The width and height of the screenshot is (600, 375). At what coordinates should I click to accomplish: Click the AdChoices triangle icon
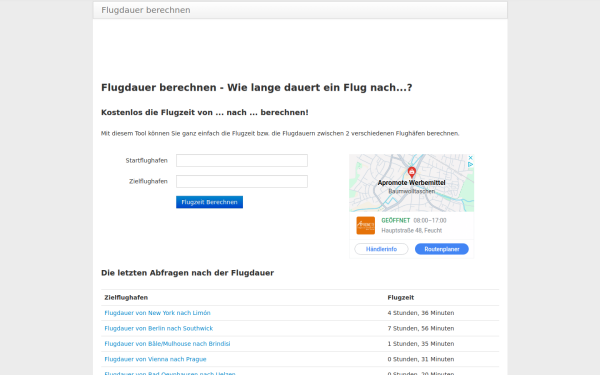471,164
